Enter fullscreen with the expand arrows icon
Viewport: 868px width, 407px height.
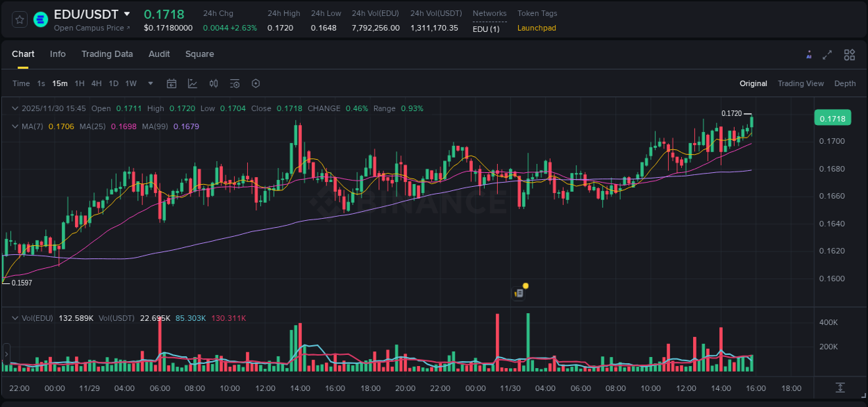(x=828, y=54)
